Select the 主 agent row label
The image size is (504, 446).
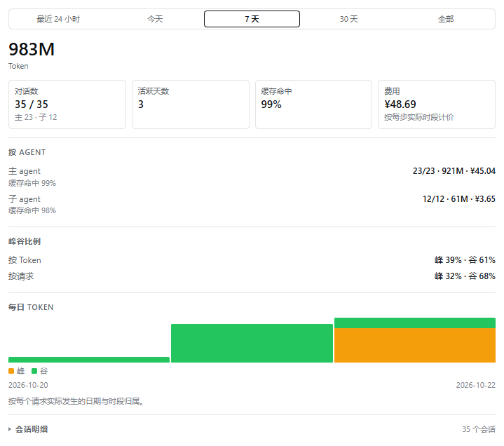point(25,171)
